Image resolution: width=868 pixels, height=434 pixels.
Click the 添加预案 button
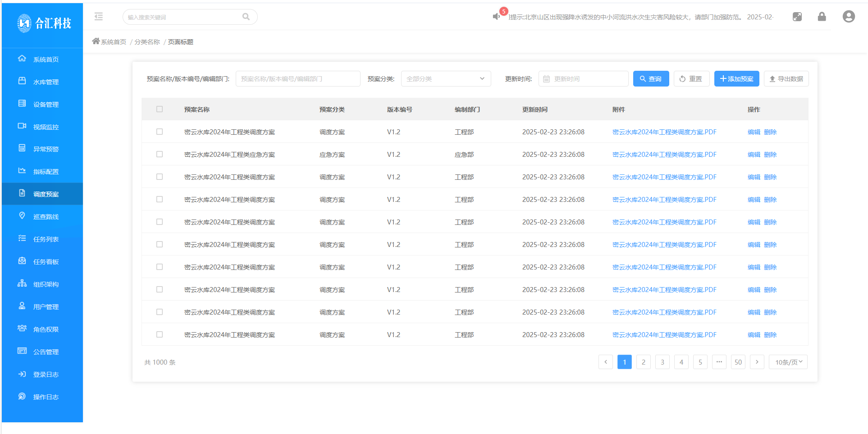click(736, 79)
